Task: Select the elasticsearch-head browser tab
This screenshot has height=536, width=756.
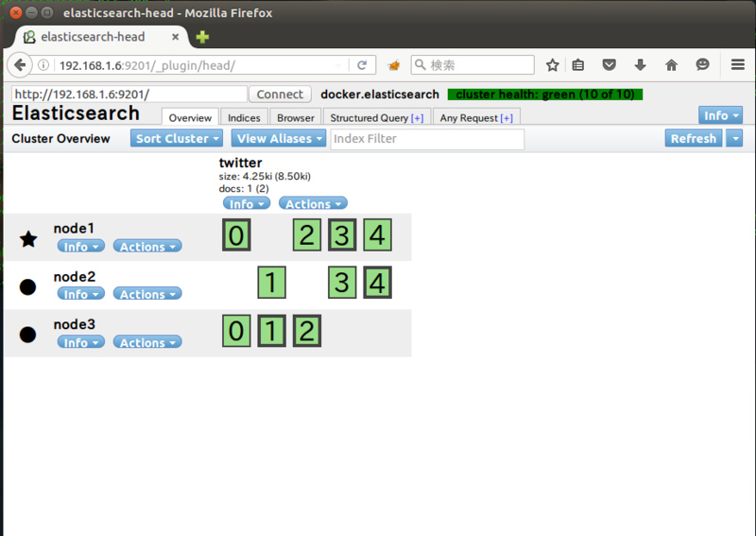Action: 101,37
